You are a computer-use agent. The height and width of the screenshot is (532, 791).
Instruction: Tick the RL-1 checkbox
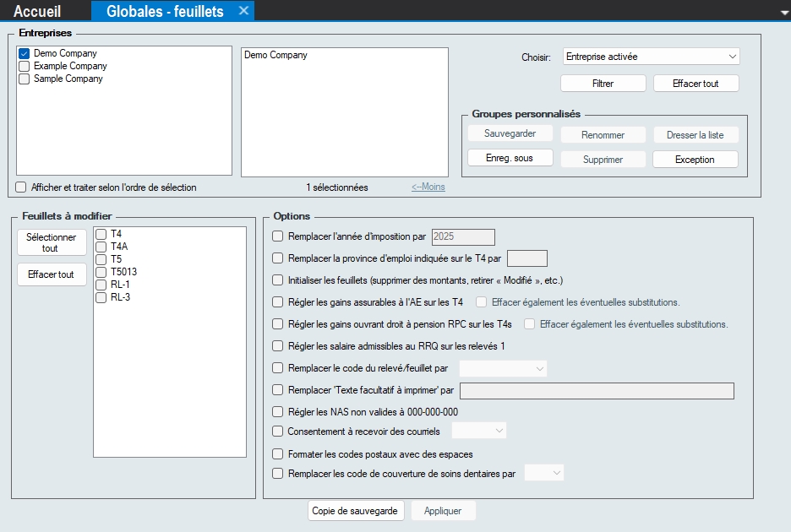click(101, 285)
